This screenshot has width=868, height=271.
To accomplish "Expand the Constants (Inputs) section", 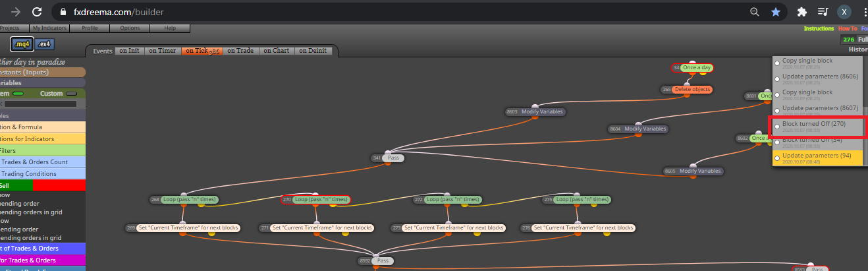I will (43, 72).
